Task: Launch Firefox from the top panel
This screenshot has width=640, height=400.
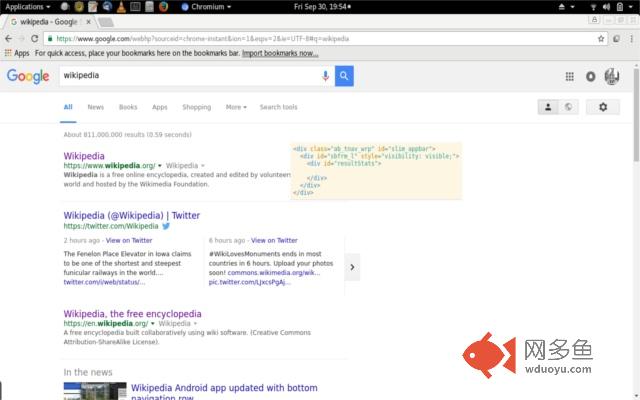Action: coord(164,7)
